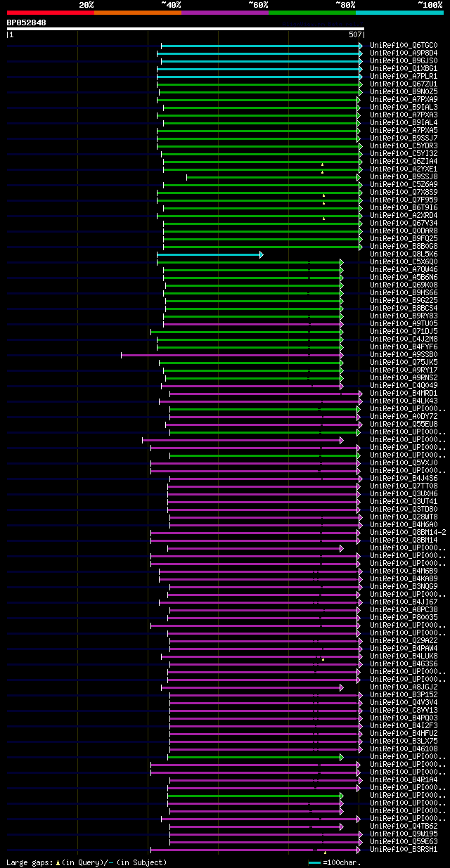Select hit label UniRef100_B9IAL4

(x=404, y=122)
